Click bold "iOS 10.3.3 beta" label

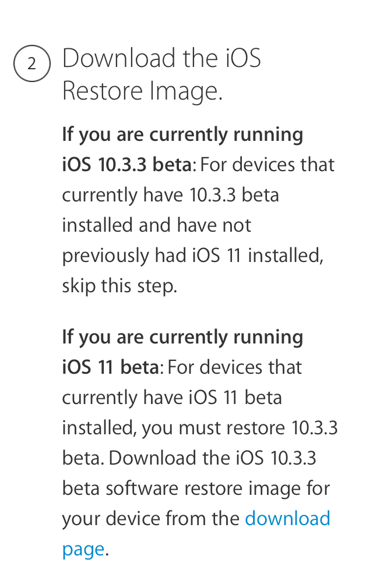127,165
